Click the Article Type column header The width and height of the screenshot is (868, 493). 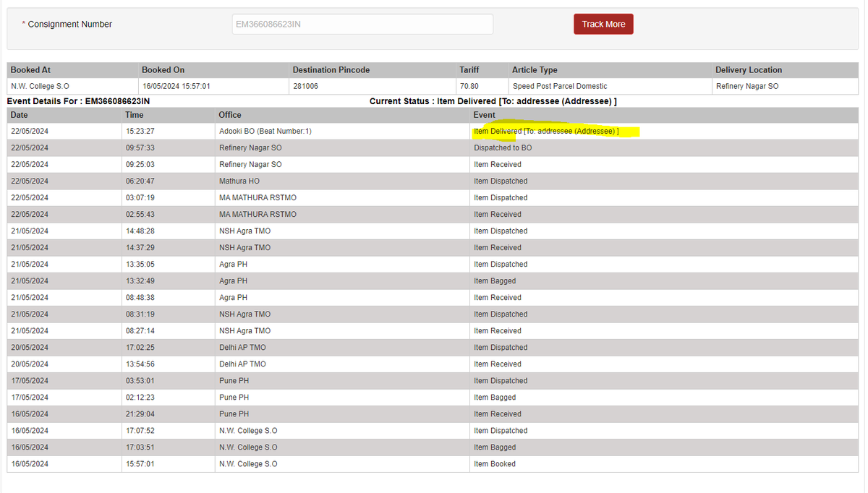610,70
